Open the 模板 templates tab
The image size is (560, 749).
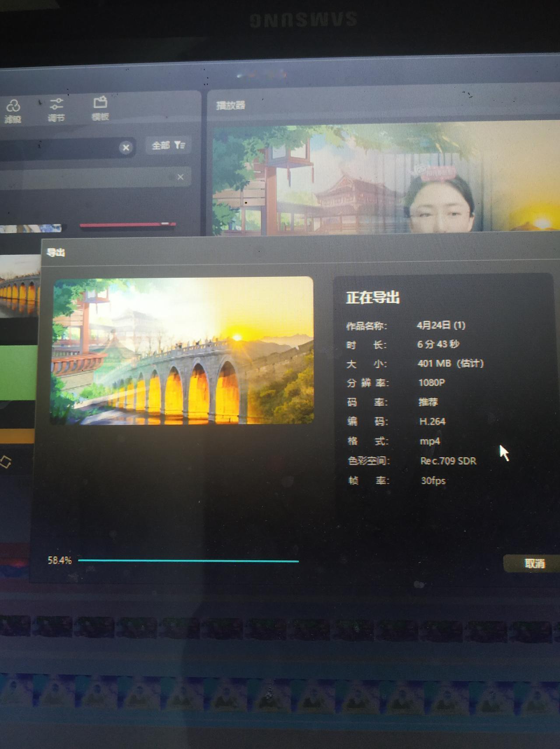(100, 109)
